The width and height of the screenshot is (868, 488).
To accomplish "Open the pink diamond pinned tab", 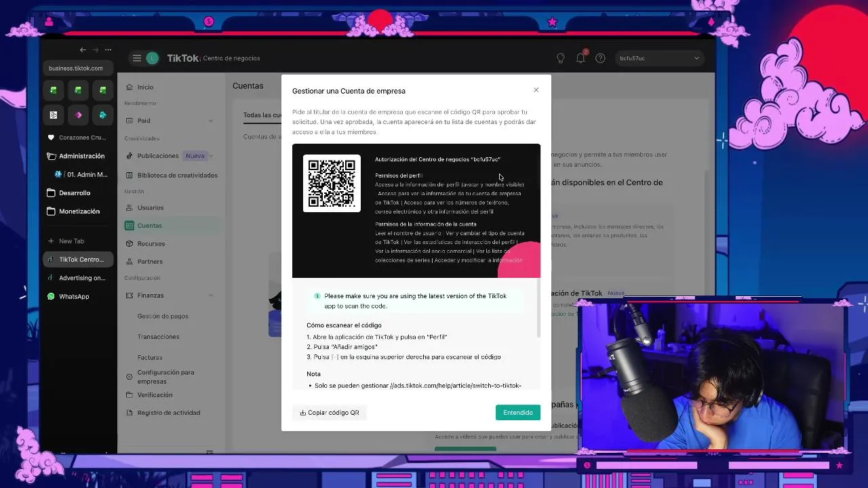I will click(x=78, y=115).
